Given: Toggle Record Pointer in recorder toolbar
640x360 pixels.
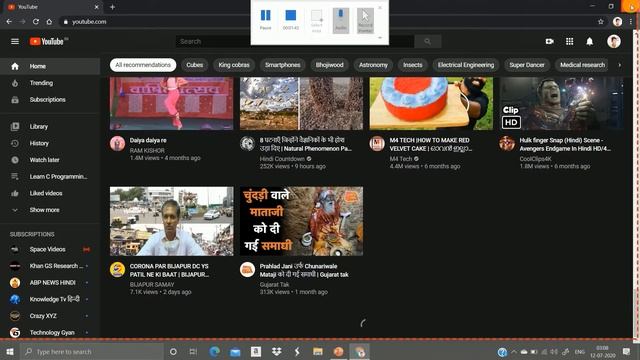Looking at the screenshot, I should tap(365, 20).
